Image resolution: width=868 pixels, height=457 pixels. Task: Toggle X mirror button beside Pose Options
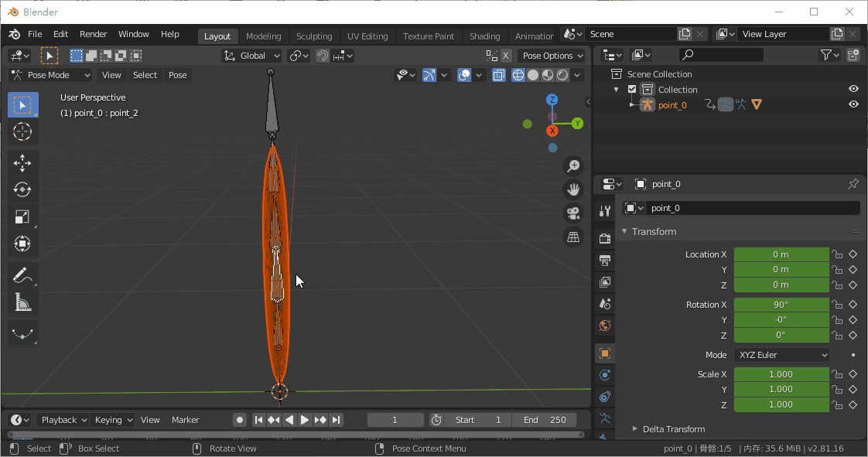point(505,56)
